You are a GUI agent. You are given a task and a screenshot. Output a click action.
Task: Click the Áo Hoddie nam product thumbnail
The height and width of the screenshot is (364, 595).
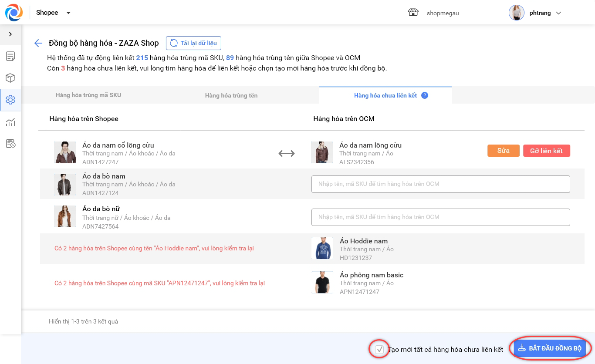click(322, 249)
